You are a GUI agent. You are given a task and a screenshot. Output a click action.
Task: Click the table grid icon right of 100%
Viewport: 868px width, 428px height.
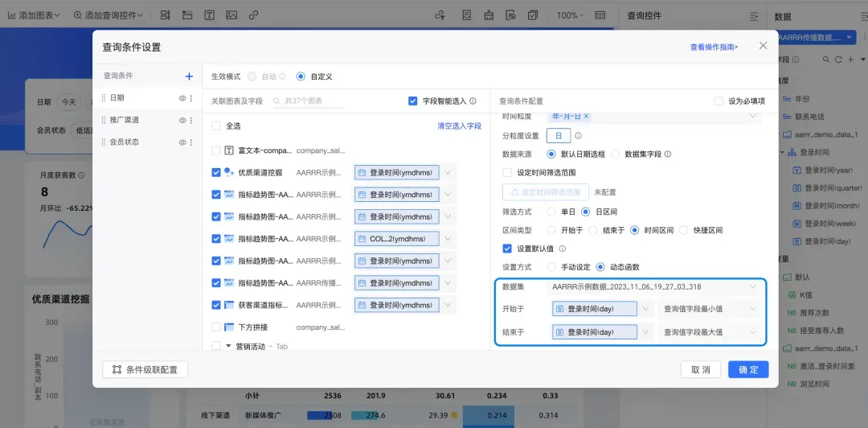click(600, 15)
